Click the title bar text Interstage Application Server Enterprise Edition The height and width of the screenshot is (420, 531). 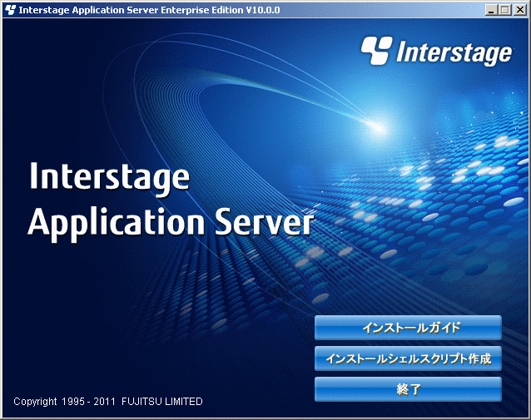point(149,10)
